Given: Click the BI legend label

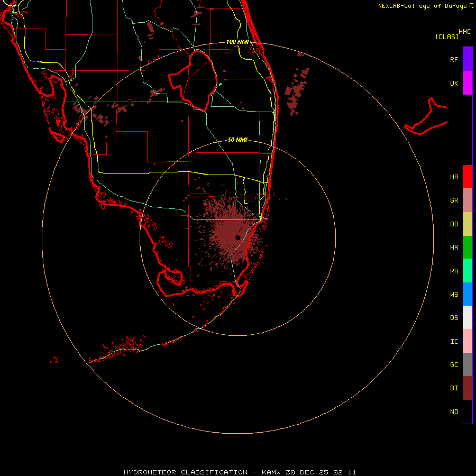Looking at the screenshot, I should coord(454,388).
